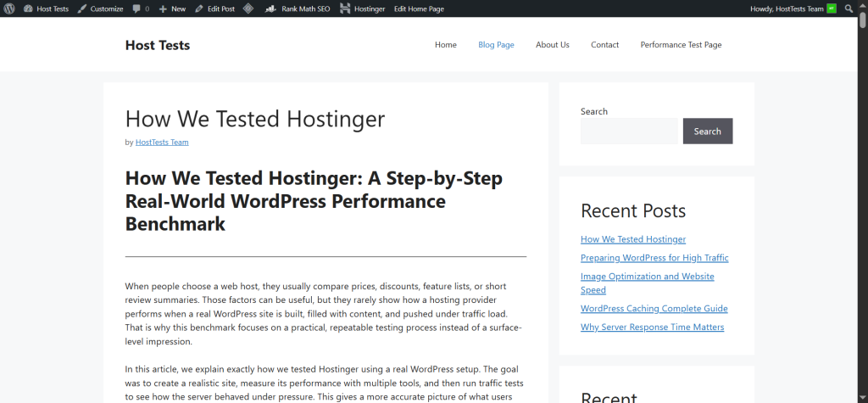Viewport: 868px width, 403px height.
Task: Open the Customize brush icon
Action: click(x=81, y=8)
